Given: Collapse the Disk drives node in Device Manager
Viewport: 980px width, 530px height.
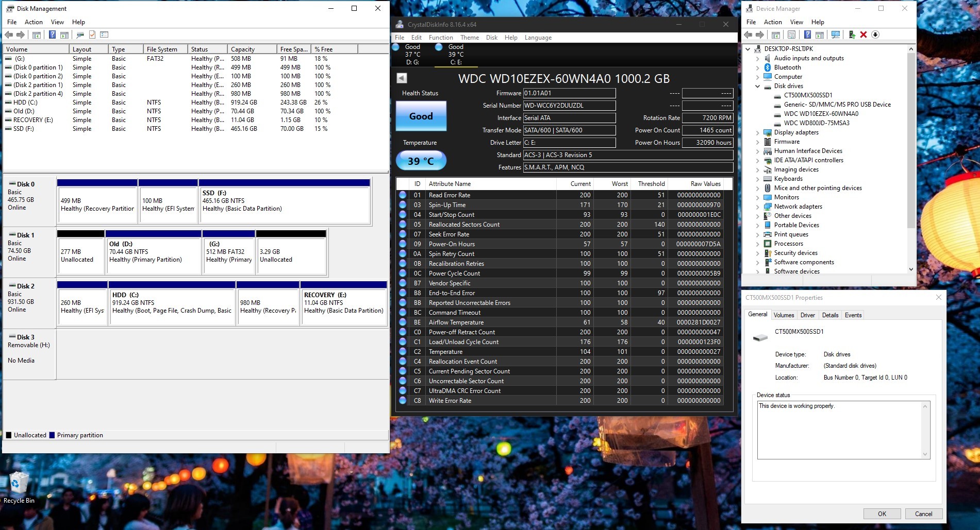Looking at the screenshot, I should tap(757, 86).
